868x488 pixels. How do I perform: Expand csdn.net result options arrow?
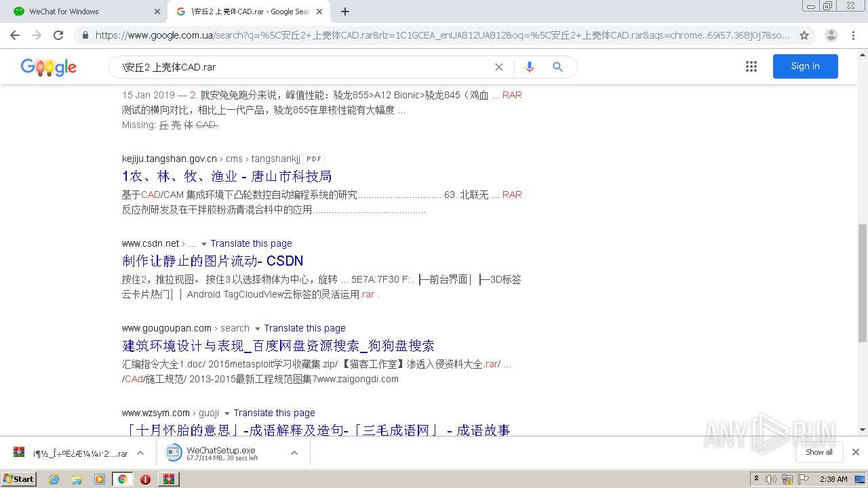click(x=204, y=244)
